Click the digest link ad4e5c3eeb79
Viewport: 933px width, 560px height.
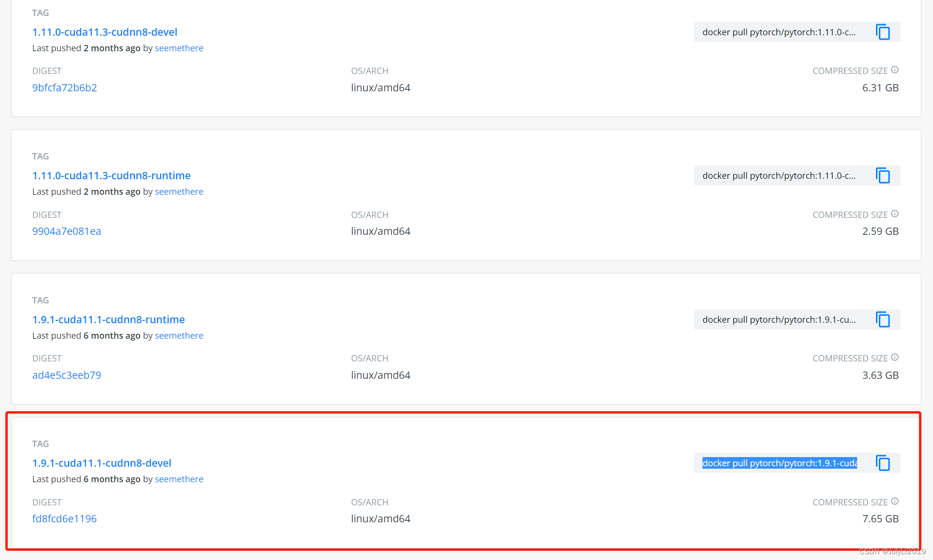(x=67, y=374)
